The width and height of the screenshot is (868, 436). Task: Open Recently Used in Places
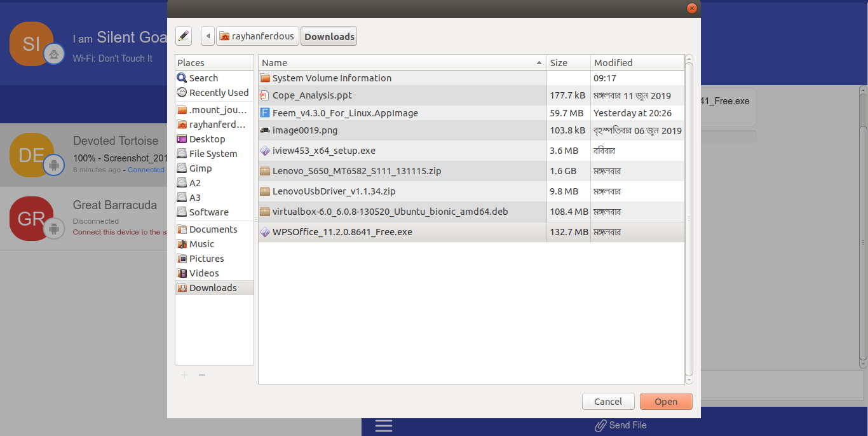tap(214, 93)
